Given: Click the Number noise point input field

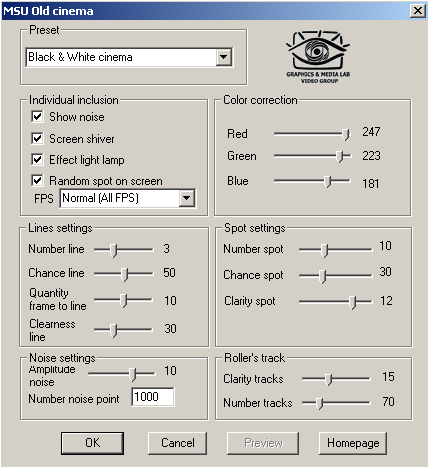Looking at the screenshot, I should [x=153, y=397].
